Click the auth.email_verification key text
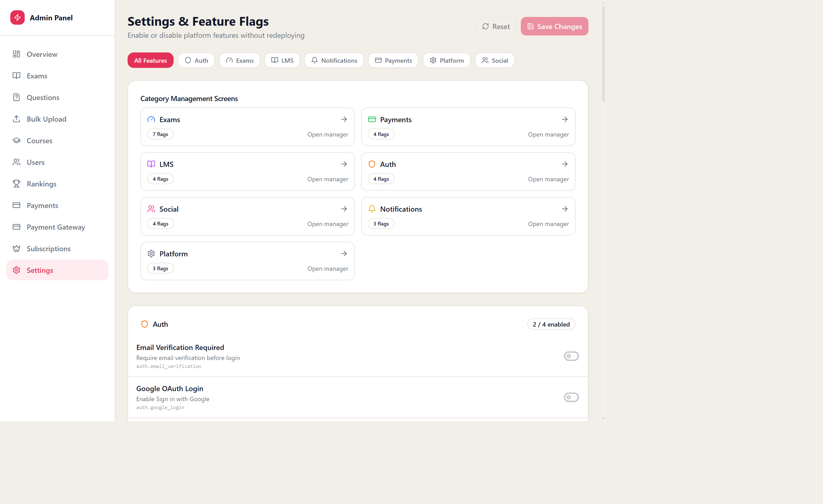 tap(169, 366)
